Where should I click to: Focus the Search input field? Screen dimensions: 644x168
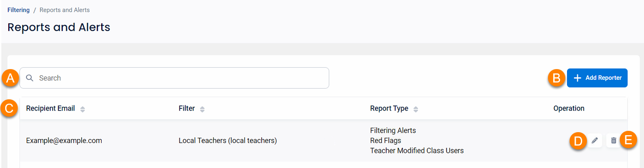174,78
